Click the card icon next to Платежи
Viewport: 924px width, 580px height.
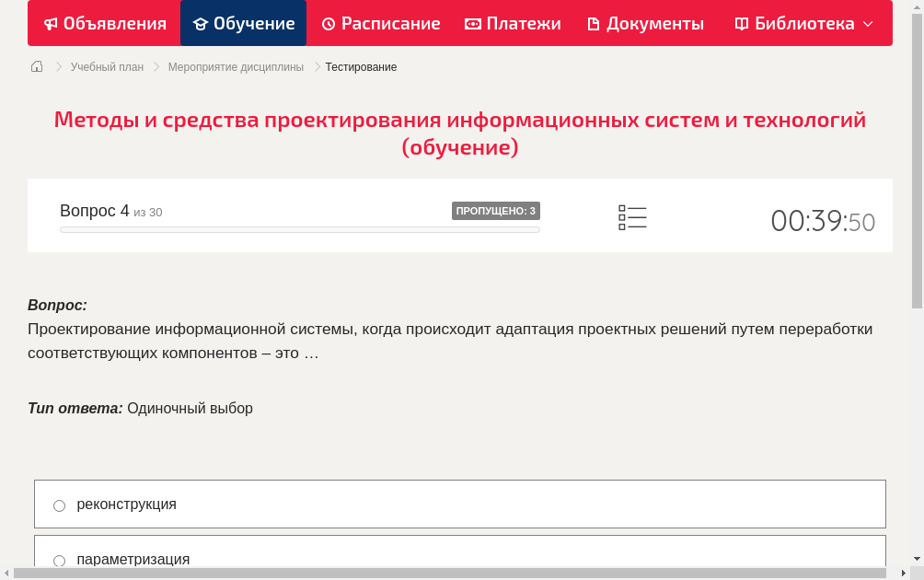point(472,23)
